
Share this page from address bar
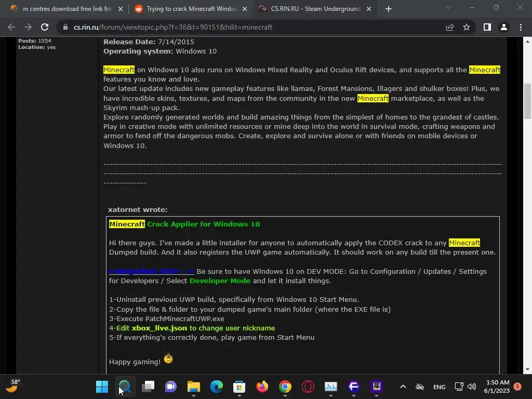(x=450, y=27)
